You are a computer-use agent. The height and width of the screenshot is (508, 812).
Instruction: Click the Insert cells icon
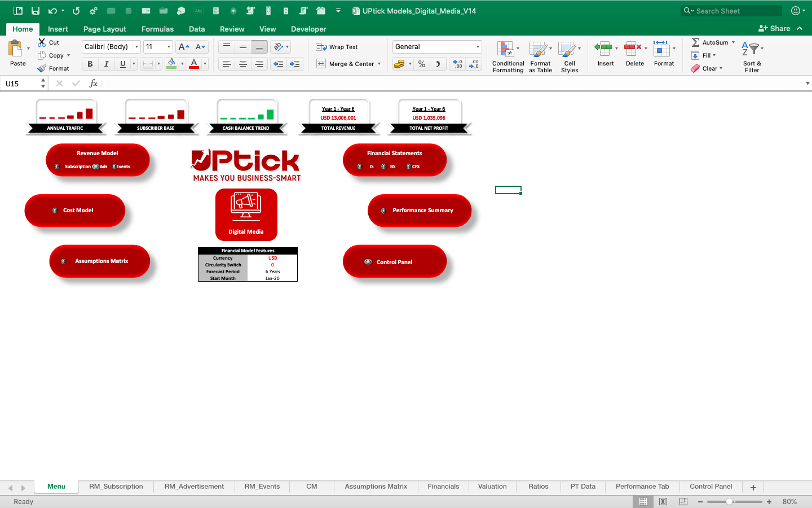(x=603, y=49)
